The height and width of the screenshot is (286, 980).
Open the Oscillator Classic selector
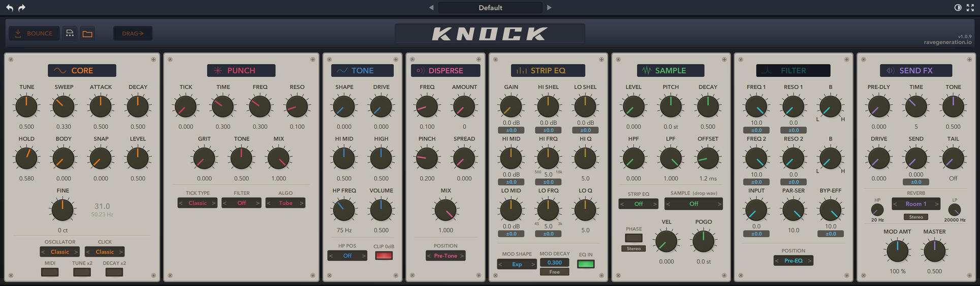(60, 252)
